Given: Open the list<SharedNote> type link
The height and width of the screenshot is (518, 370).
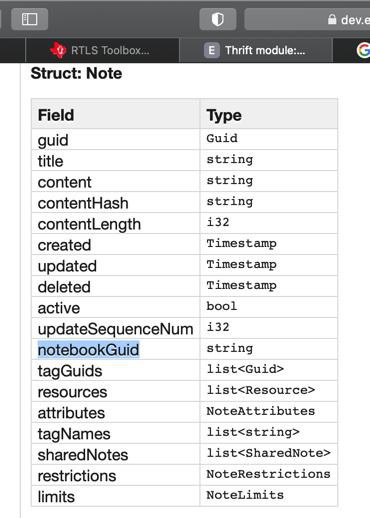Looking at the screenshot, I should pos(268,453).
